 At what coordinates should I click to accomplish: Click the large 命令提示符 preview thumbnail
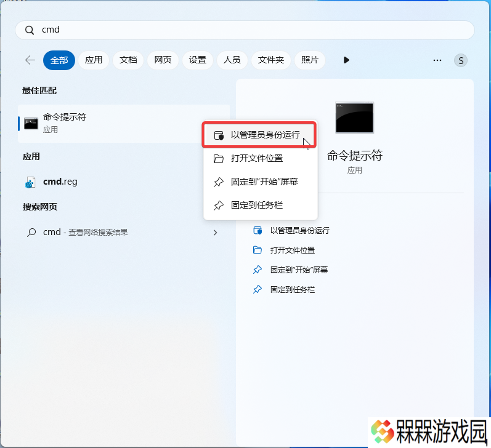tap(354, 118)
